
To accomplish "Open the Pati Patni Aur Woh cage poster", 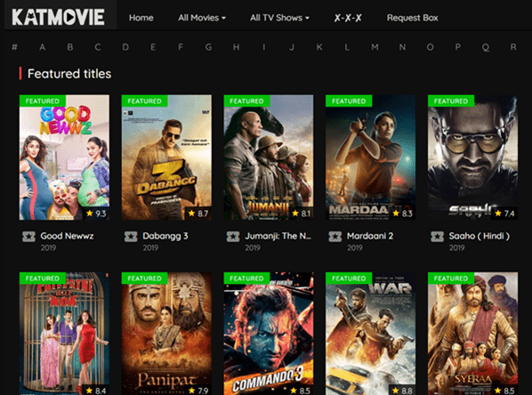I will point(64,334).
